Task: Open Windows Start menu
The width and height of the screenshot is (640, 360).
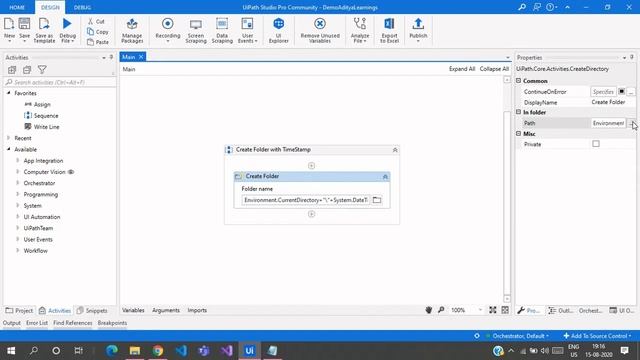Action: (x=11, y=351)
